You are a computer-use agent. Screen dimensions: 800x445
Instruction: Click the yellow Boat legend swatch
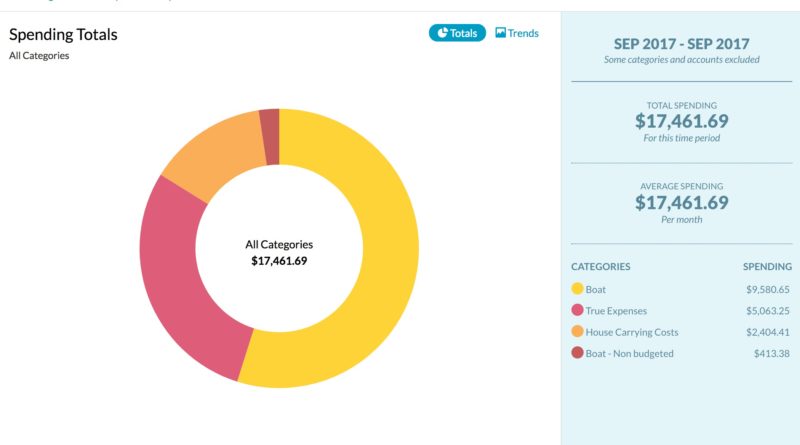pos(577,290)
